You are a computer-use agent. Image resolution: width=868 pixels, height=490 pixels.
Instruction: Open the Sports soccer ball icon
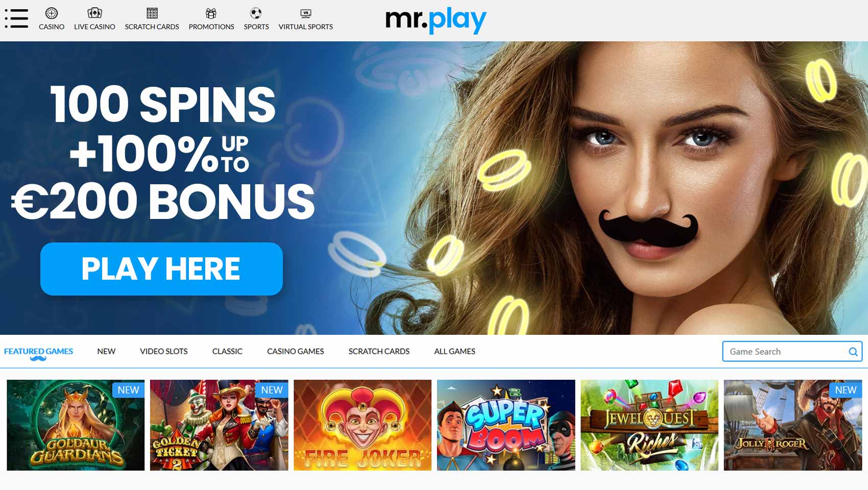tap(256, 13)
